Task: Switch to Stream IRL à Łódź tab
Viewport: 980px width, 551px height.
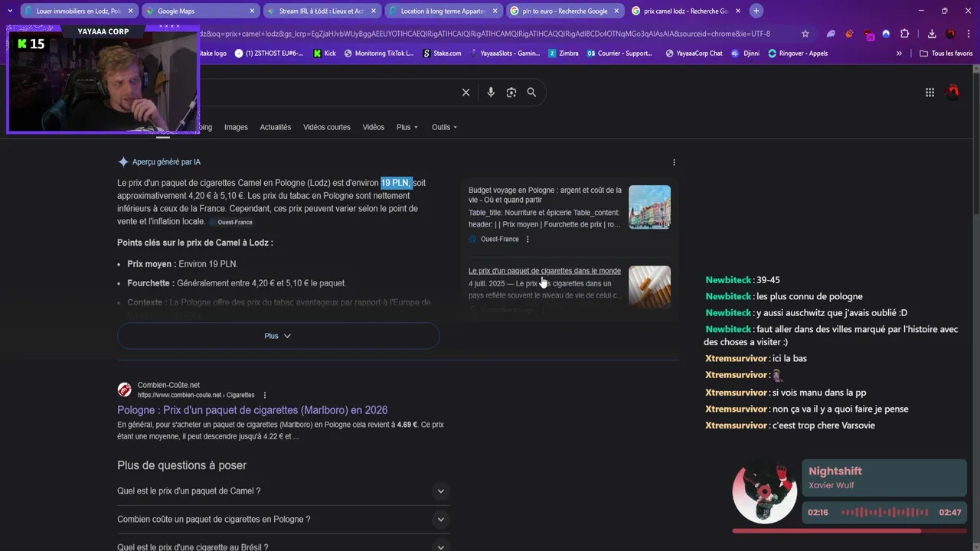Action: tap(322, 11)
